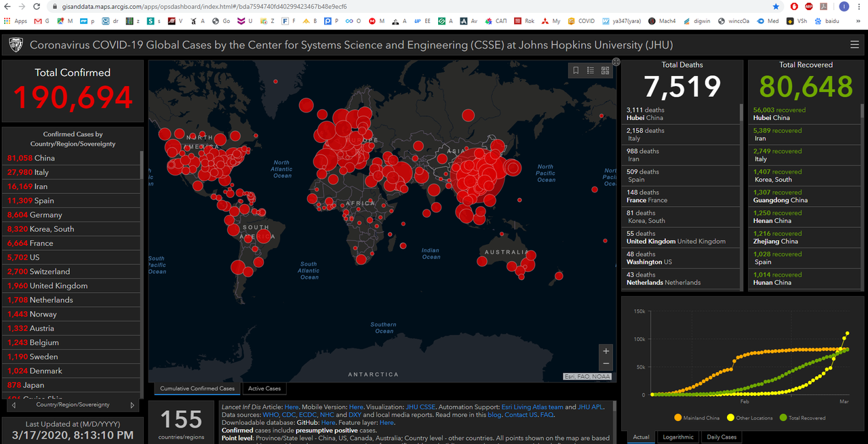Open the map bookmarks icon

coord(576,70)
